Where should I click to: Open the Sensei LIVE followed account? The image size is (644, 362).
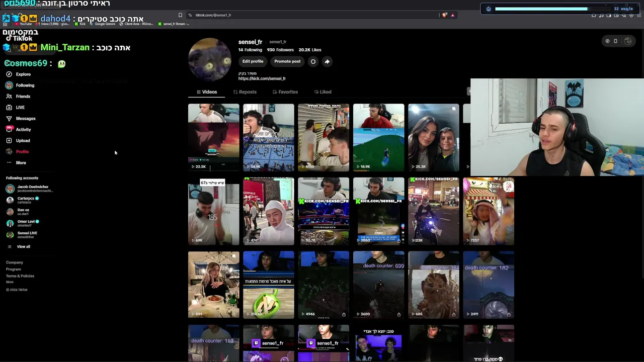pyautogui.click(x=22, y=235)
